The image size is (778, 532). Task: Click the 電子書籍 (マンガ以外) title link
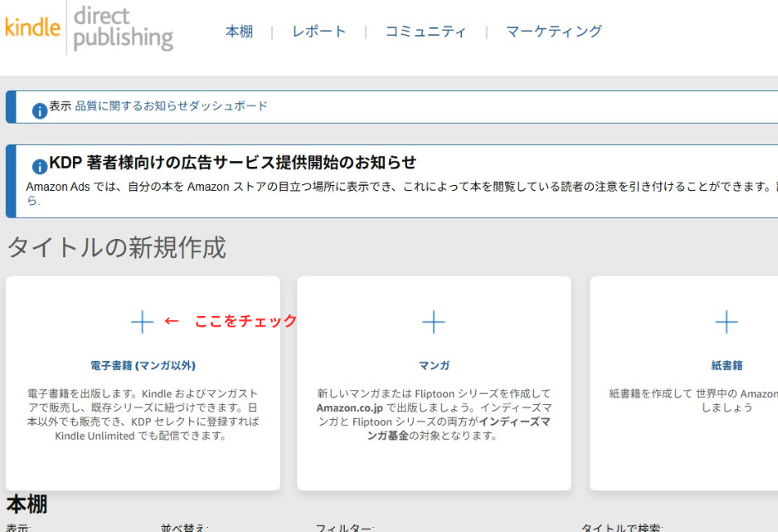[x=141, y=365]
